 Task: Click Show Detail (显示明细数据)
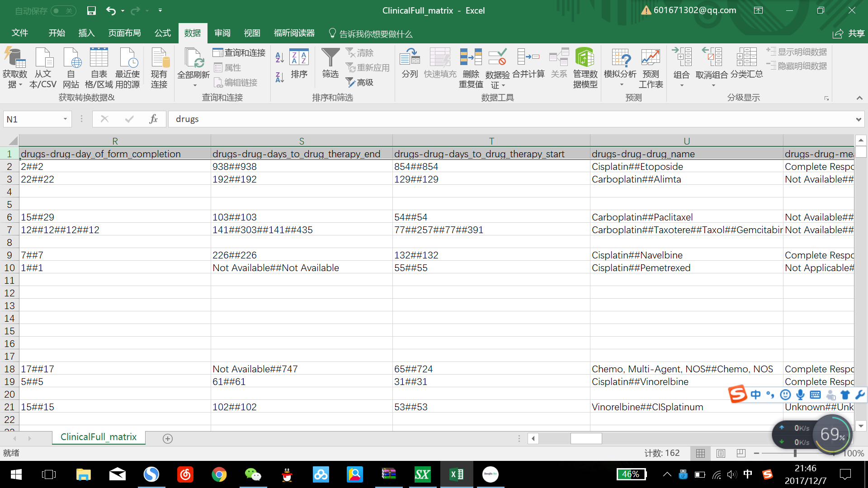797,52
